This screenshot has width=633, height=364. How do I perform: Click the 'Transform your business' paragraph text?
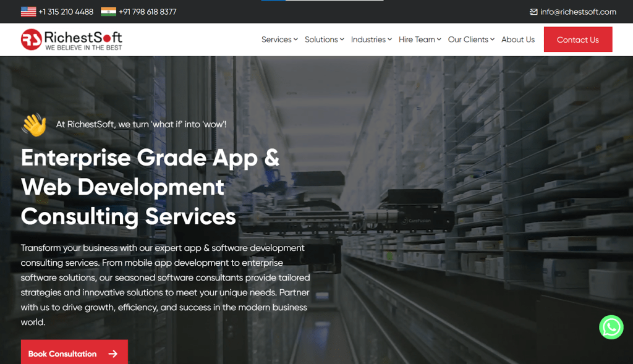(165, 285)
